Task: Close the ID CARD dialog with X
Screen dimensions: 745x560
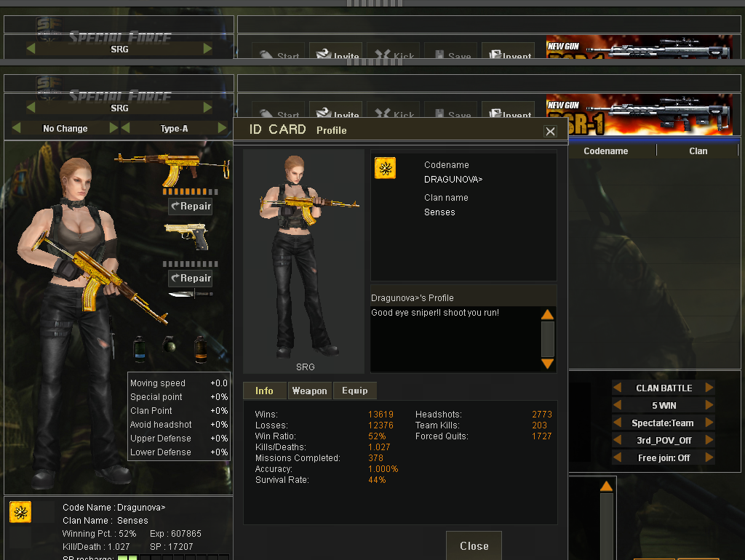Action: pos(550,131)
